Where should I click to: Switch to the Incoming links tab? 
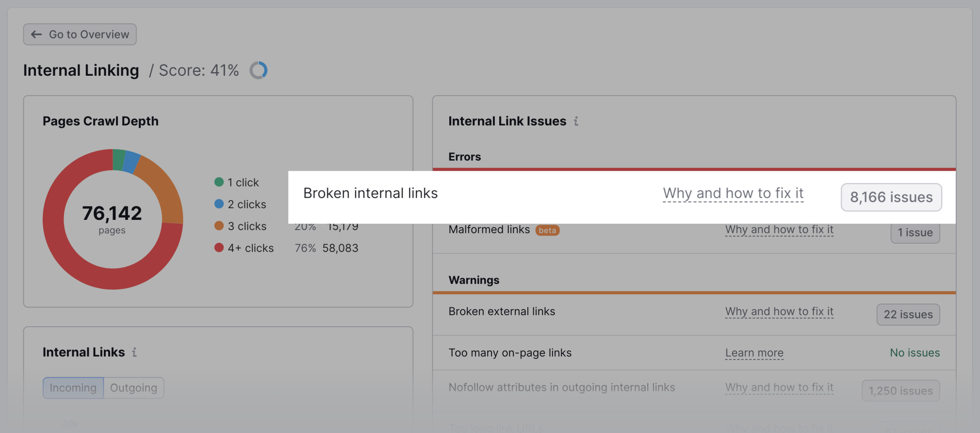73,388
